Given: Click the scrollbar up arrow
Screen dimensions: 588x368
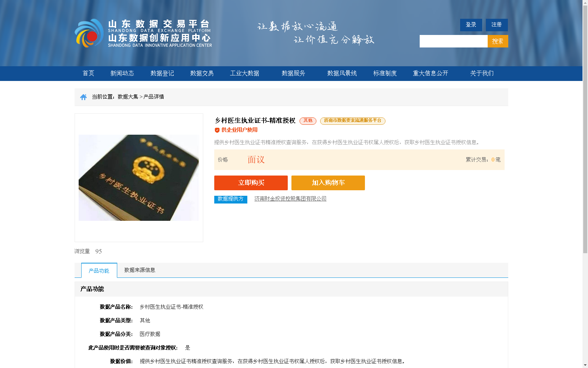Looking at the screenshot, I should (x=585, y=3).
